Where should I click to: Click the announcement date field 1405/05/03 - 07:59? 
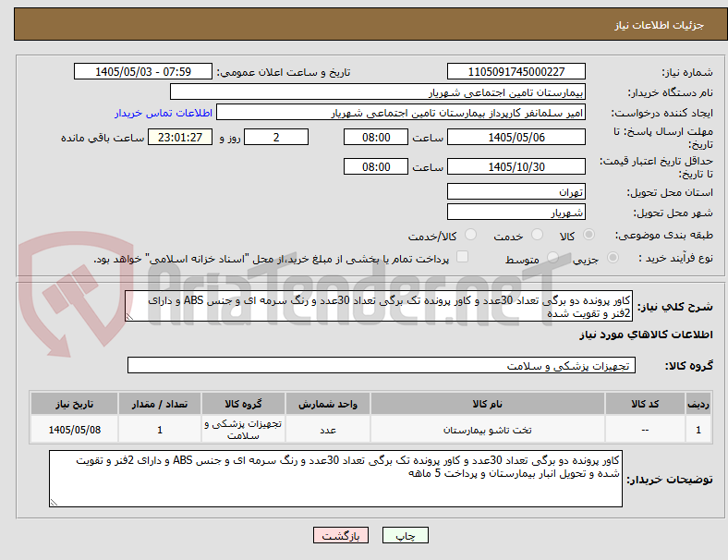pos(143,71)
